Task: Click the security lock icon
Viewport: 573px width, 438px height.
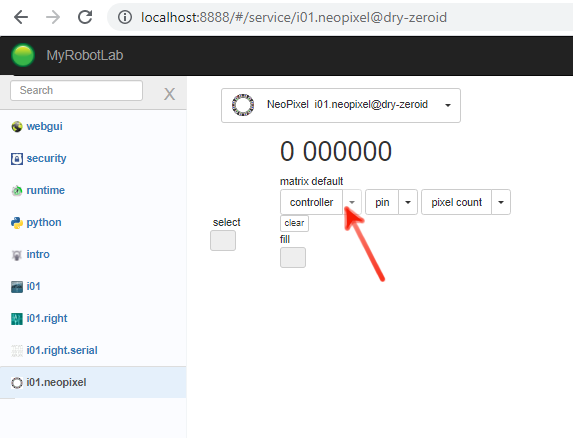Action: [17, 159]
